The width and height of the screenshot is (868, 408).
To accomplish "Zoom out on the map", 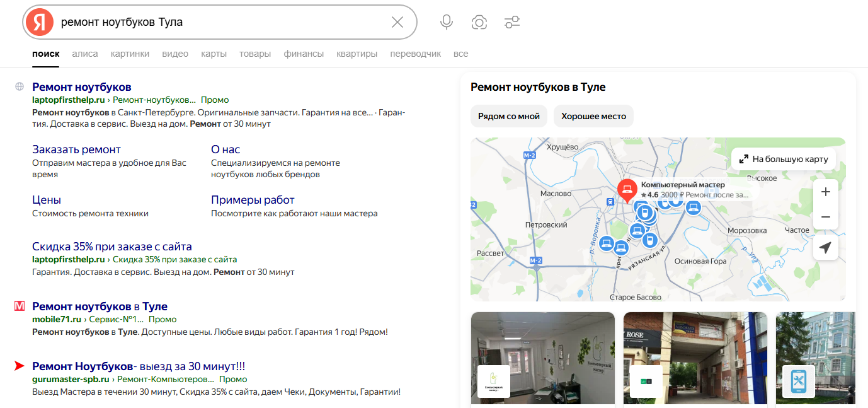I will tap(826, 217).
